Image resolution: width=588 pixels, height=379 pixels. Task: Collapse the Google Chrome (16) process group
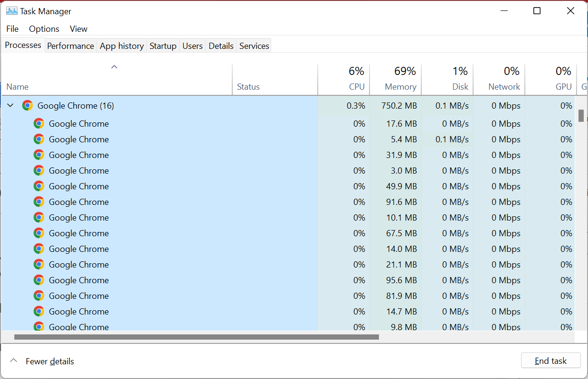point(10,106)
